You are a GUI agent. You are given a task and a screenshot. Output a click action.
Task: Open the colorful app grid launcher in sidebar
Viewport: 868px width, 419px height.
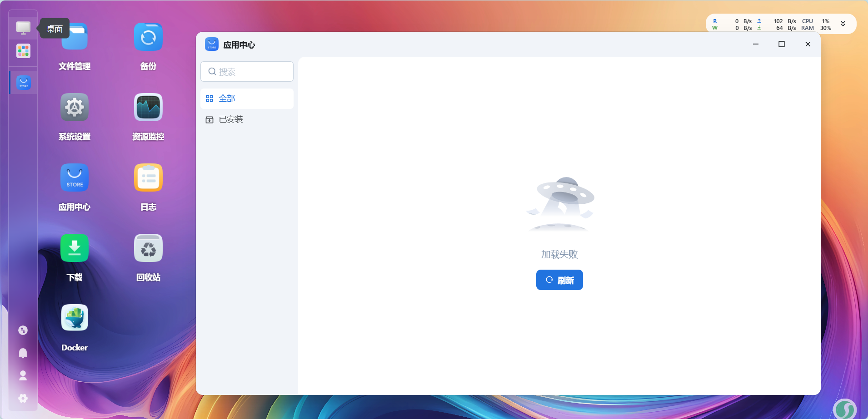click(x=23, y=51)
